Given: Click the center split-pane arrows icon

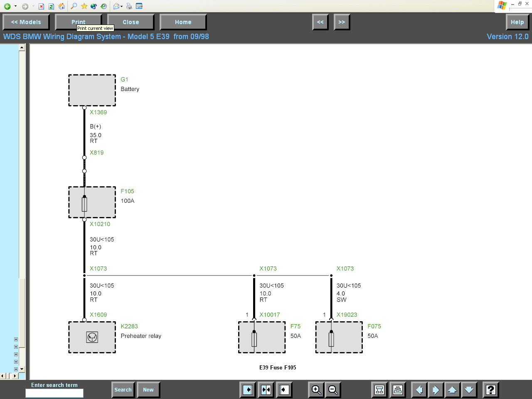Looking at the screenshot, I should (266, 390).
